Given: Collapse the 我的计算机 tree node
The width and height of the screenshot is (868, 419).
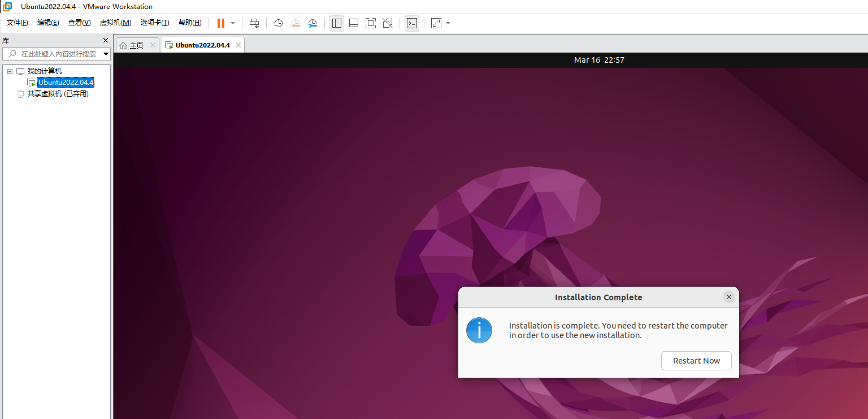Looking at the screenshot, I should pos(10,71).
